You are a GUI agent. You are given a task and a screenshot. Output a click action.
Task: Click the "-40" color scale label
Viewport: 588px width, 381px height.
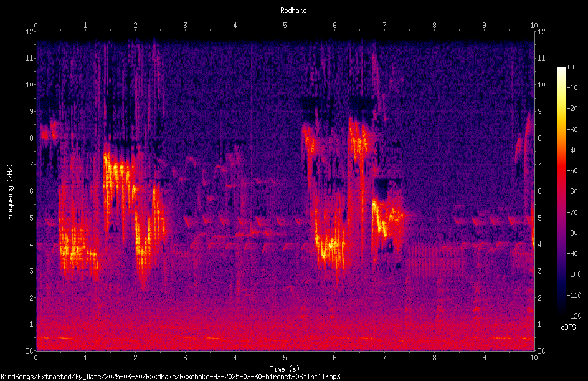(572, 150)
